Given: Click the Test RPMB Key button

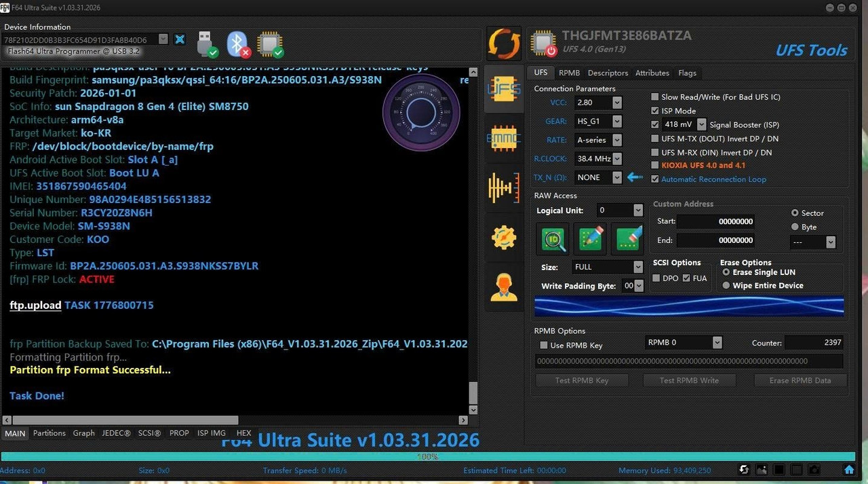Looking at the screenshot, I should click(x=582, y=380).
